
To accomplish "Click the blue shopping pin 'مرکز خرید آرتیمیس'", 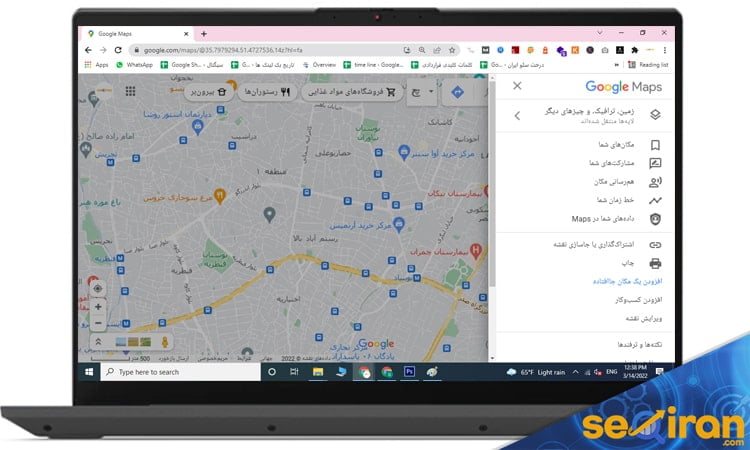I will 398,224.
